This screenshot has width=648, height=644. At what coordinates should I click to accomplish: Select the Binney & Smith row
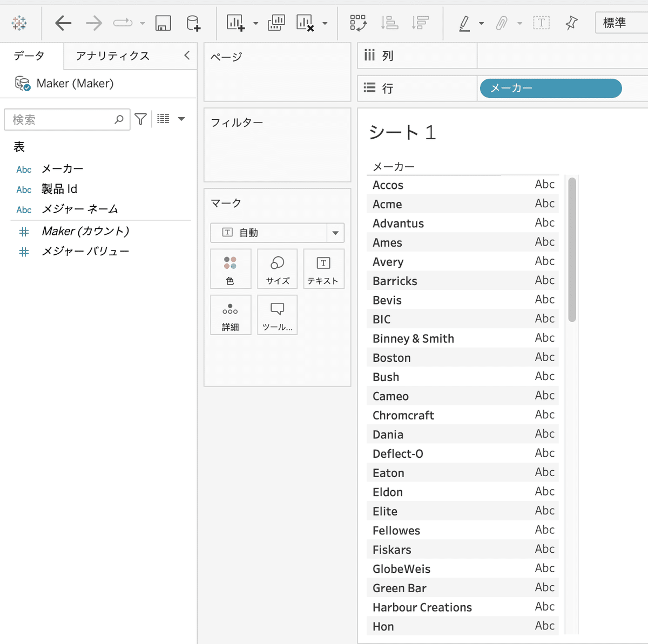[x=462, y=338]
